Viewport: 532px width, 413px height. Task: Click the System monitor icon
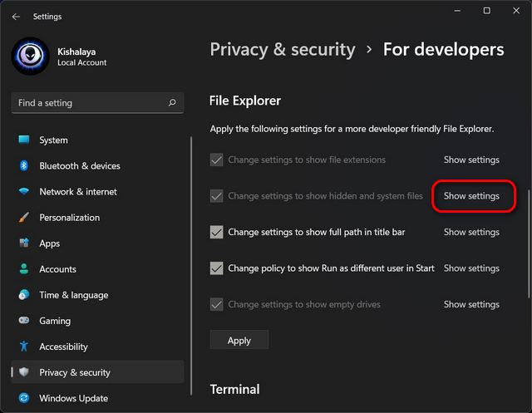(24, 140)
